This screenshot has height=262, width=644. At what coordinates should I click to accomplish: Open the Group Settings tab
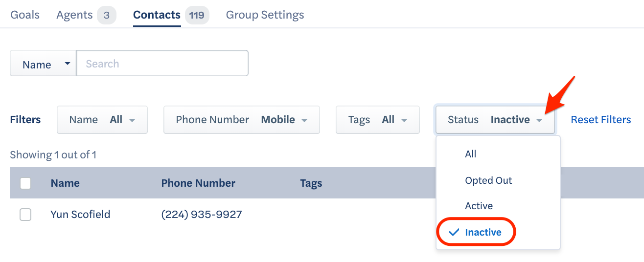[x=265, y=15]
